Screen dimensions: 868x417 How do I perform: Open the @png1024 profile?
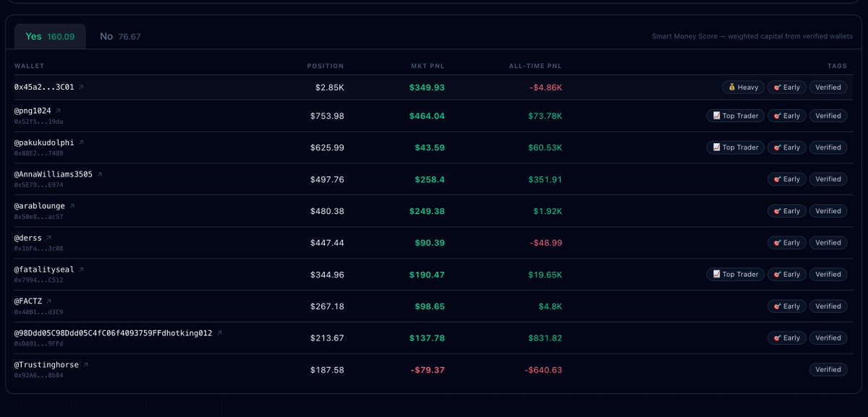[x=33, y=111]
